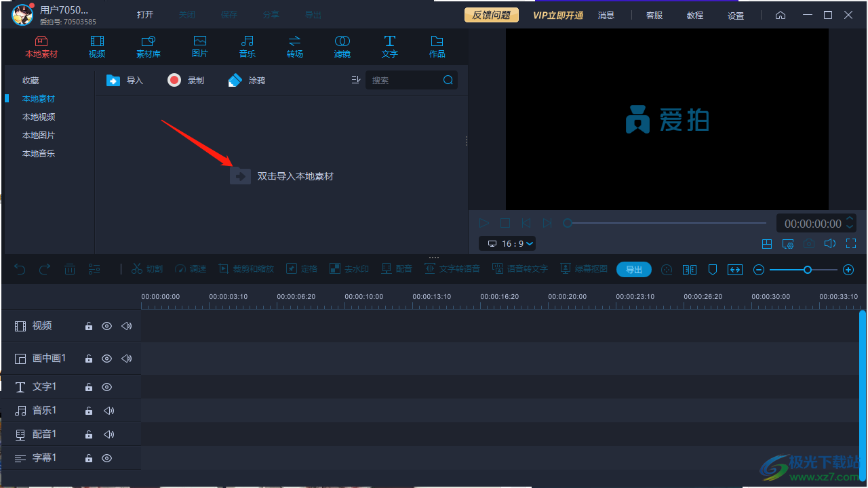Click the home icon in title bar

(x=781, y=15)
